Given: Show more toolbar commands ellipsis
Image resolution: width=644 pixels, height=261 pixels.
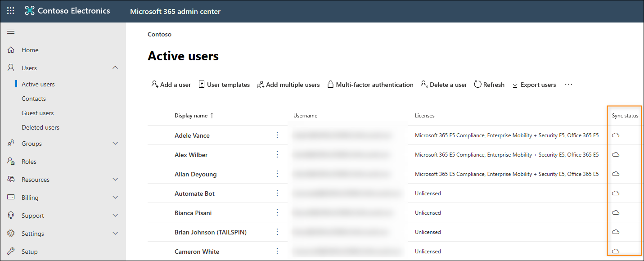Looking at the screenshot, I should [x=568, y=85].
